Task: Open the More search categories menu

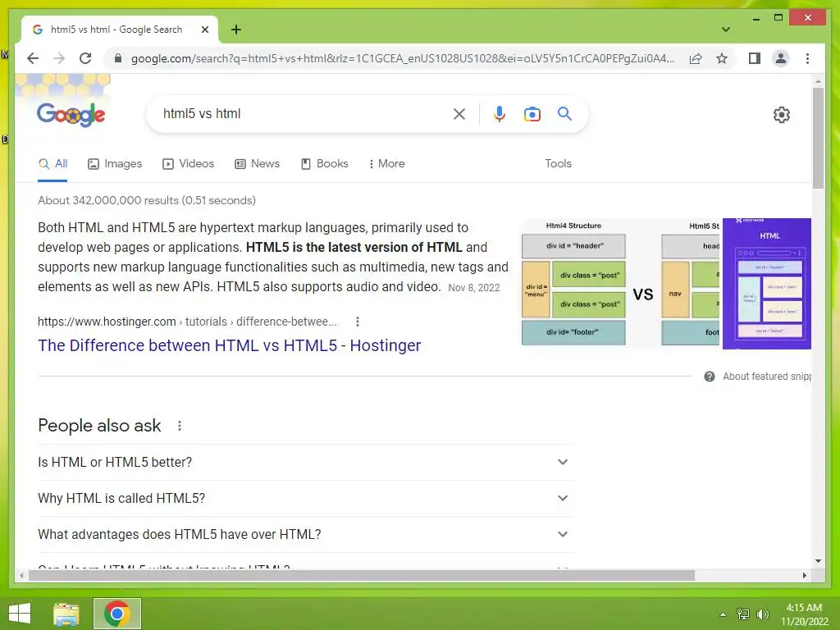Action: tap(387, 164)
